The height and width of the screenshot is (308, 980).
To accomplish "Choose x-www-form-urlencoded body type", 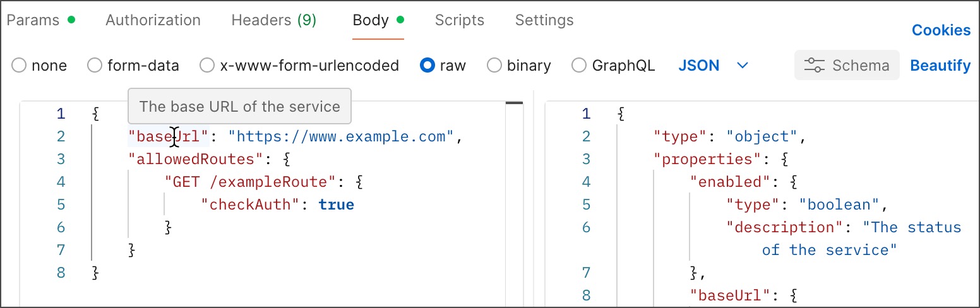I will [299, 66].
